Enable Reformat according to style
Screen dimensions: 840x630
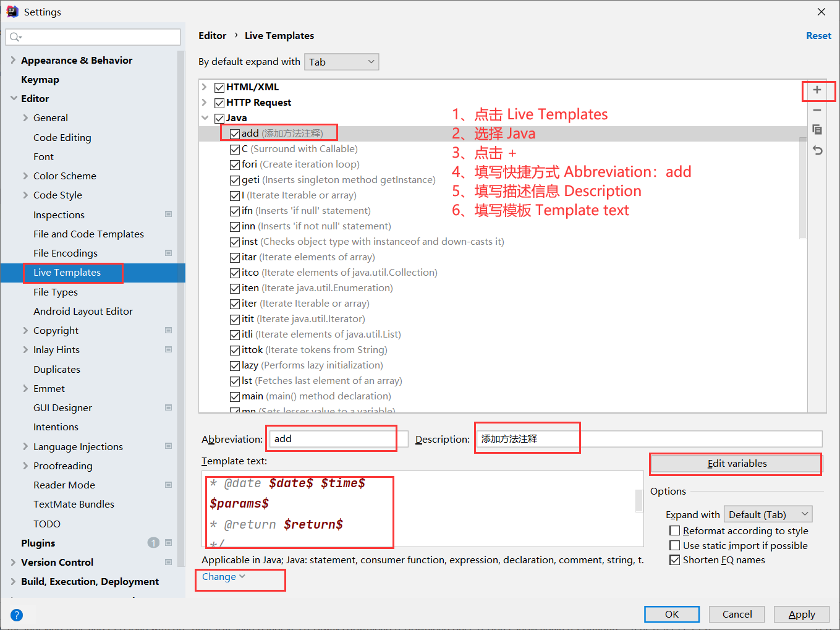pos(675,530)
